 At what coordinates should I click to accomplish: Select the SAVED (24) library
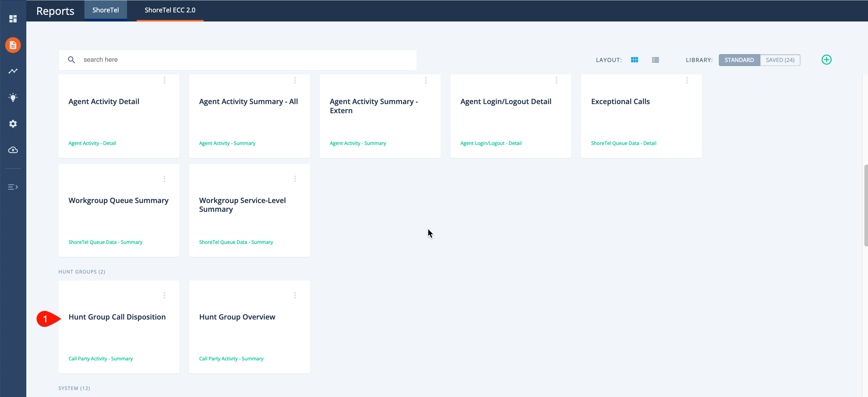pos(780,60)
